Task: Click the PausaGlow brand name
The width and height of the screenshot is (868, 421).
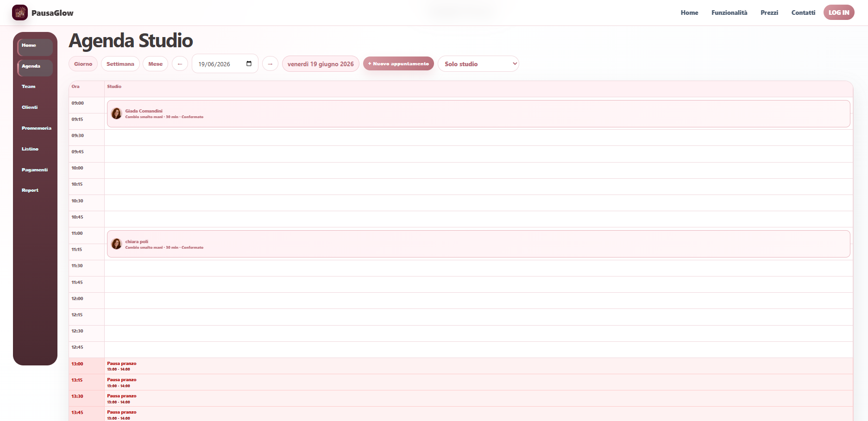Action: pos(52,13)
